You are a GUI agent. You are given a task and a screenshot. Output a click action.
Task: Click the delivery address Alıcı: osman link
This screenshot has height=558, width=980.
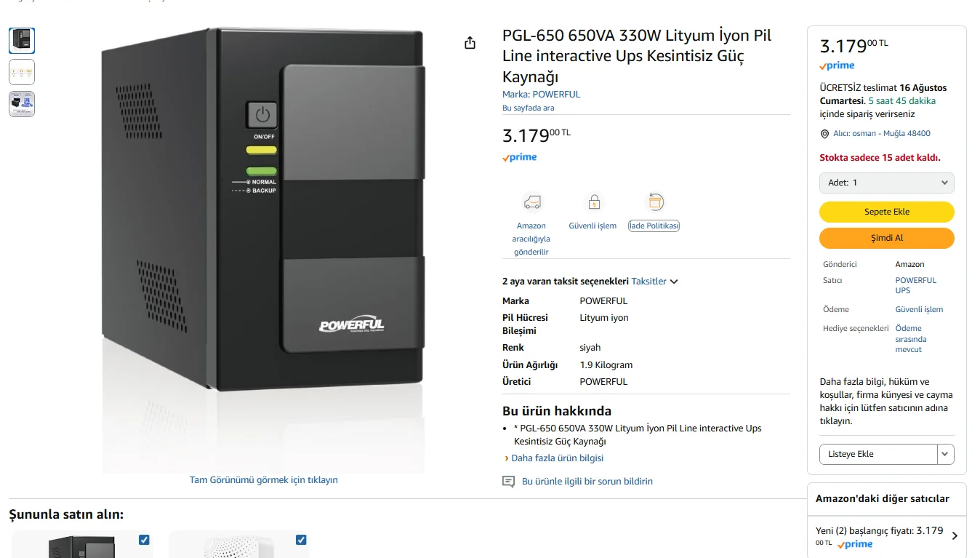[881, 134]
